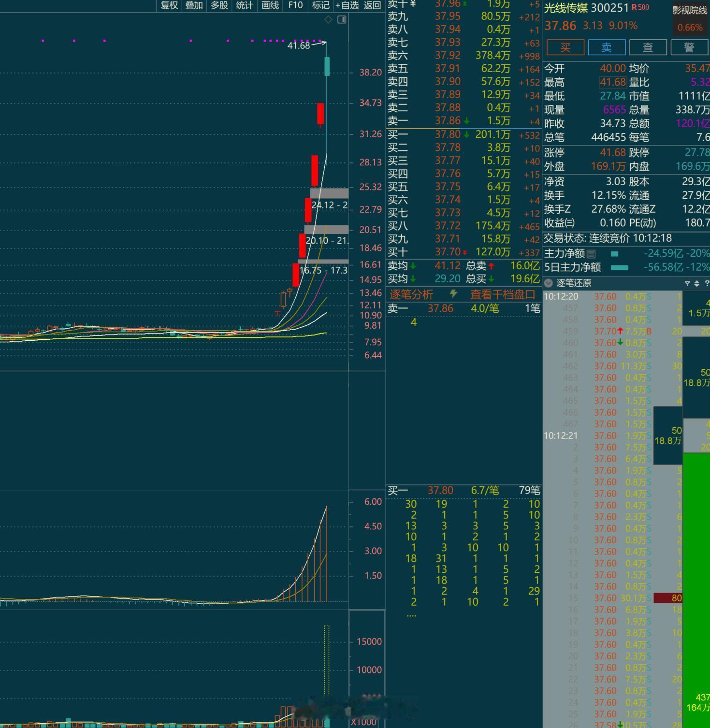
Task: Click the 警 alert button
Action: point(690,47)
